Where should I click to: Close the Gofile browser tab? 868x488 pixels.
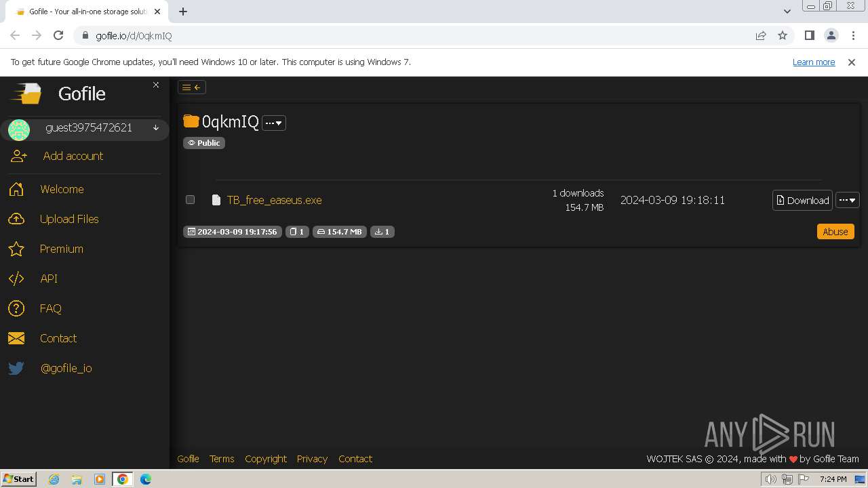(x=158, y=12)
